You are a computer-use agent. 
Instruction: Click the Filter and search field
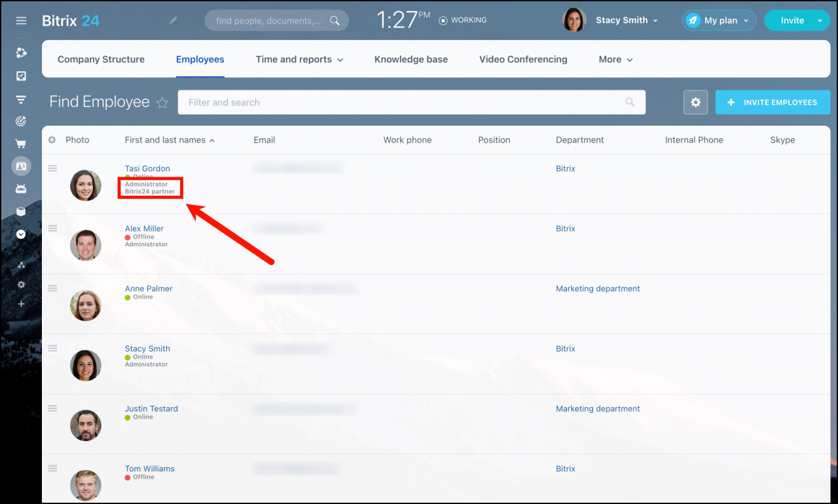411,102
